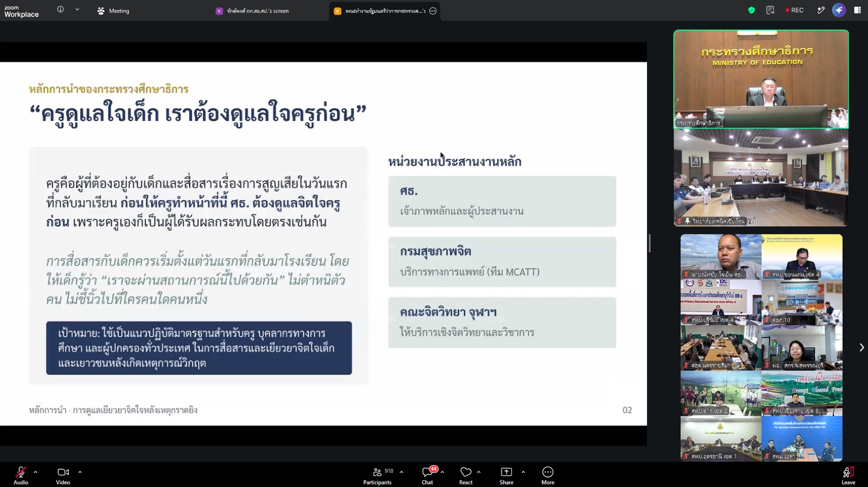Viewport: 868px width, 487px height.
Task: Select the ศธภ.10 video tile
Action: click(802, 302)
